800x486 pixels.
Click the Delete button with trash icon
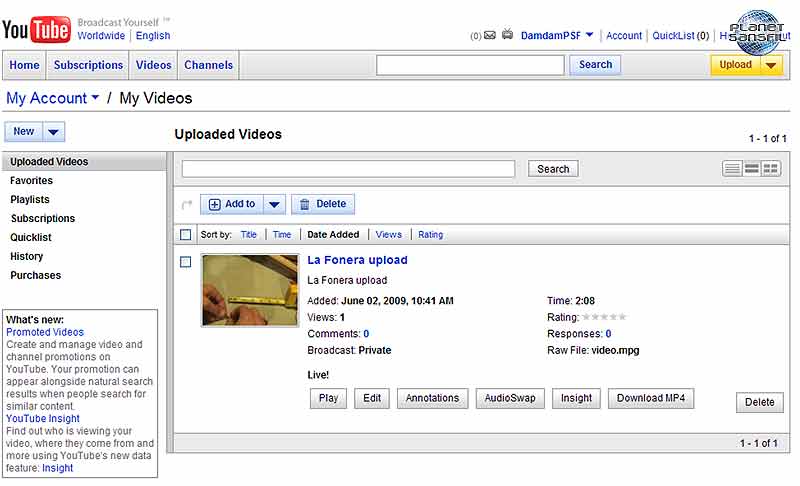tap(323, 204)
